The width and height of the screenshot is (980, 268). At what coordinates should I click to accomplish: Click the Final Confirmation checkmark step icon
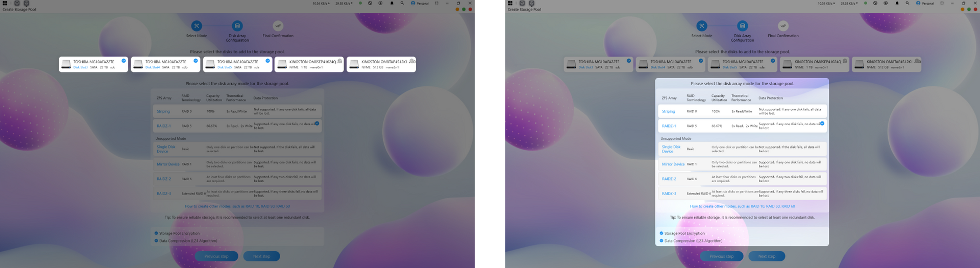click(x=783, y=26)
